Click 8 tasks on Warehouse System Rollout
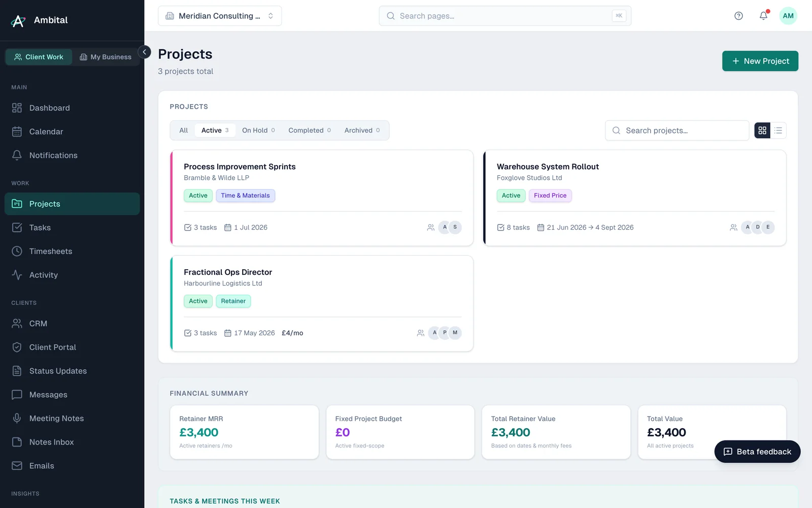 [x=514, y=228]
